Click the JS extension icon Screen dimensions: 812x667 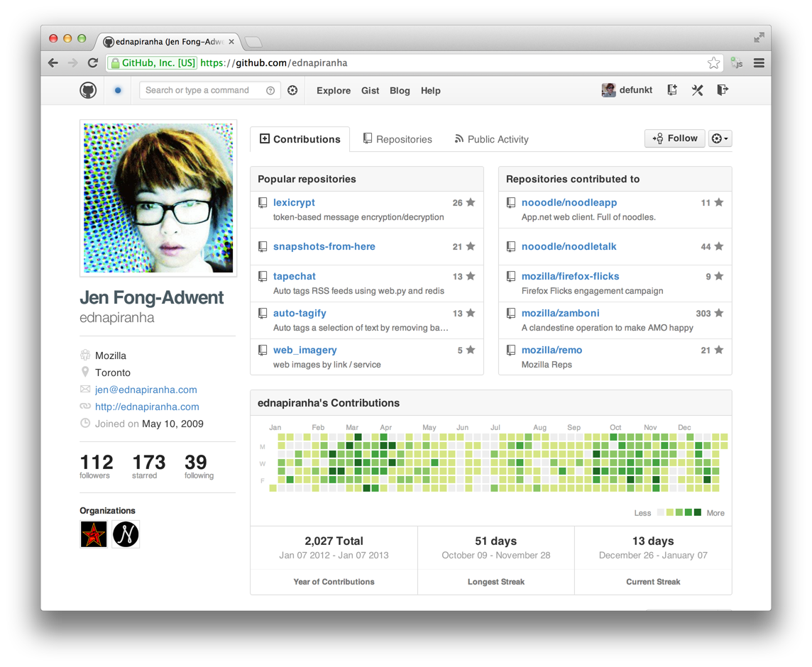736,62
